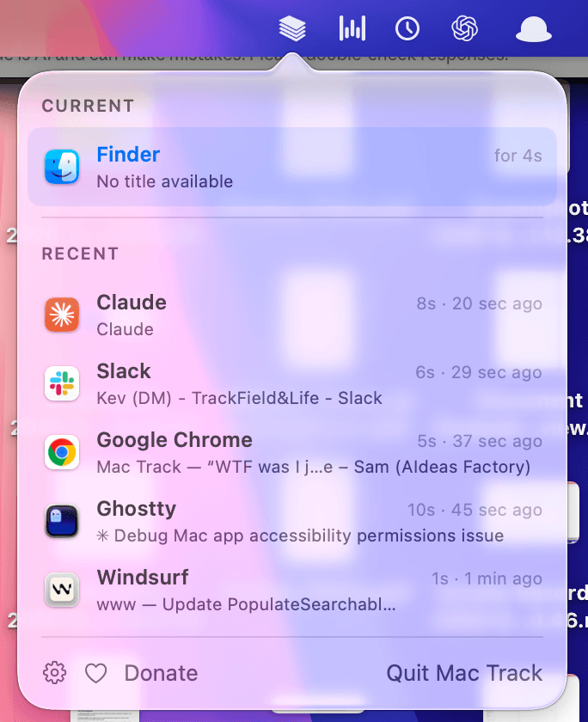Select the Slack recent entry title

coord(124,371)
